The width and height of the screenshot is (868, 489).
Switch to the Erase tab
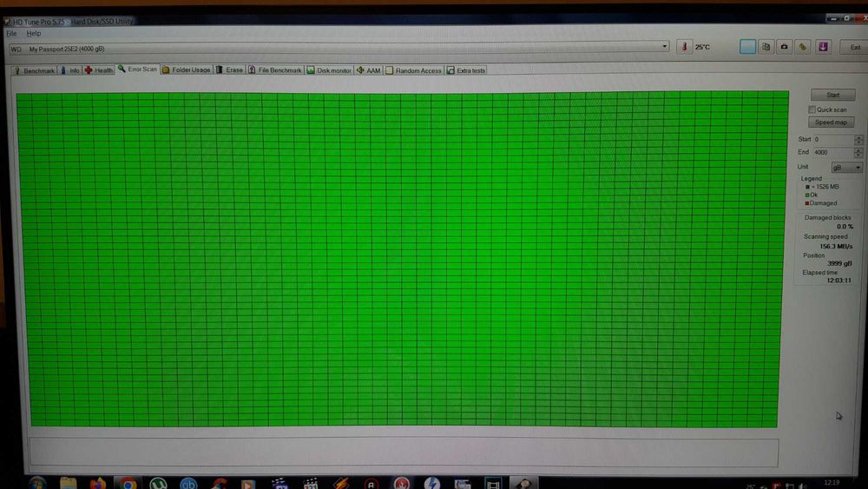[230, 69]
